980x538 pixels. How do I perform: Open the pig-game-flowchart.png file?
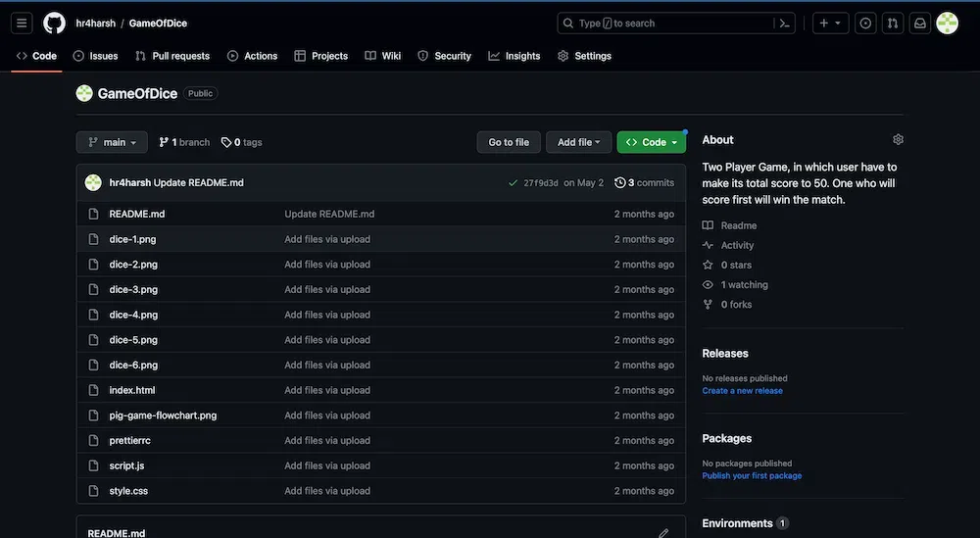coord(163,416)
